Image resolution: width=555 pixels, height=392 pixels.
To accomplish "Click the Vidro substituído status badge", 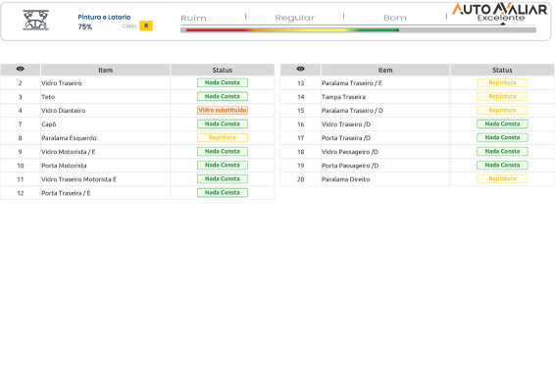I will point(223,110).
